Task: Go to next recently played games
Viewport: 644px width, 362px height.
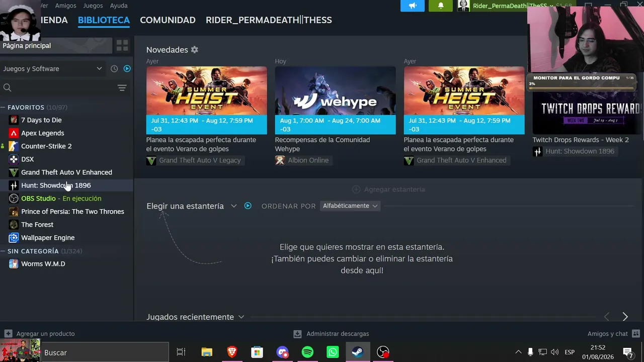Action: tap(625, 317)
